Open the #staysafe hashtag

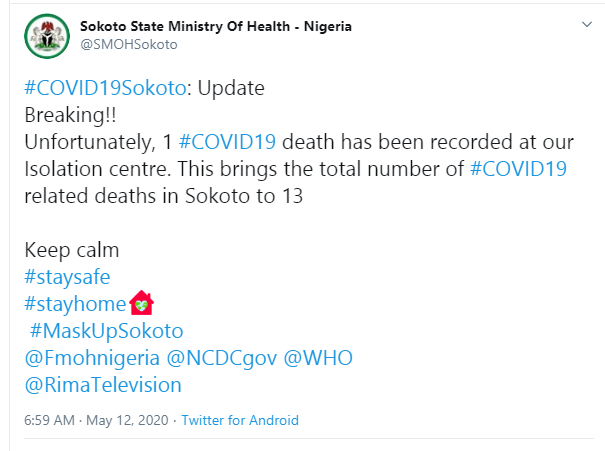coord(67,277)
